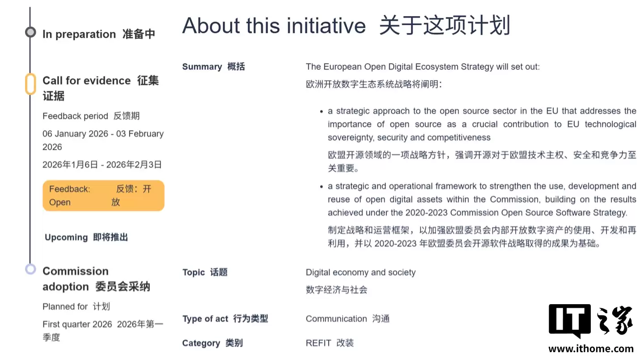Click the "REFIT 改装" category value
The image size is (644, 361).
click(x=330, y=343)
